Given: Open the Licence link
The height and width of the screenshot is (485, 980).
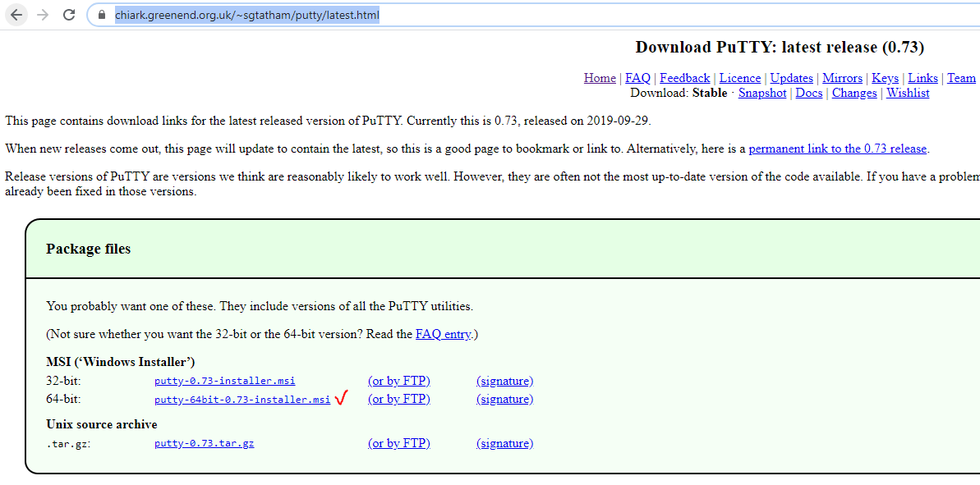Looking at the screenshot, I should 740,78.
